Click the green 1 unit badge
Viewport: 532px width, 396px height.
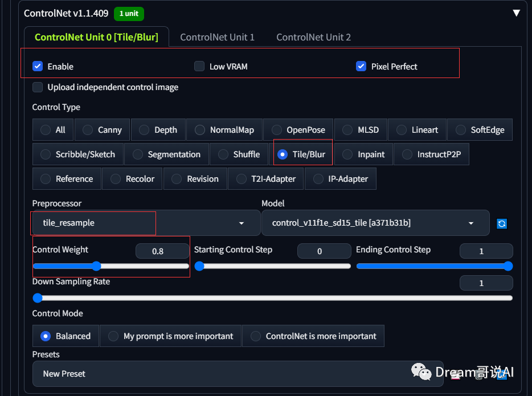(x=129, y=14)
